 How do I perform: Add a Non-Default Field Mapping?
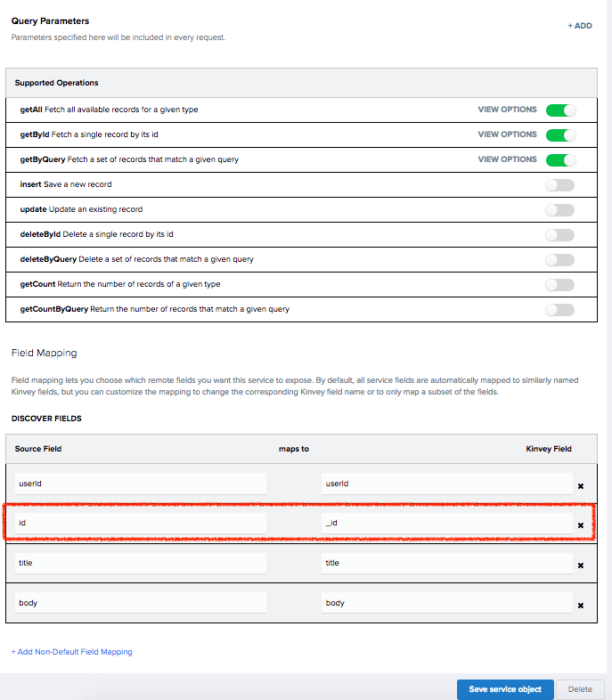71,652
